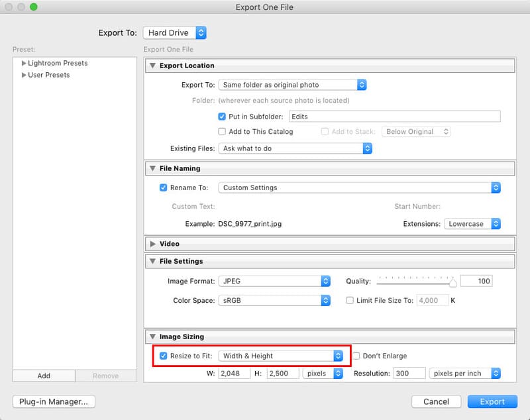Click the width field showing 2,048

(x=235, y=374)
